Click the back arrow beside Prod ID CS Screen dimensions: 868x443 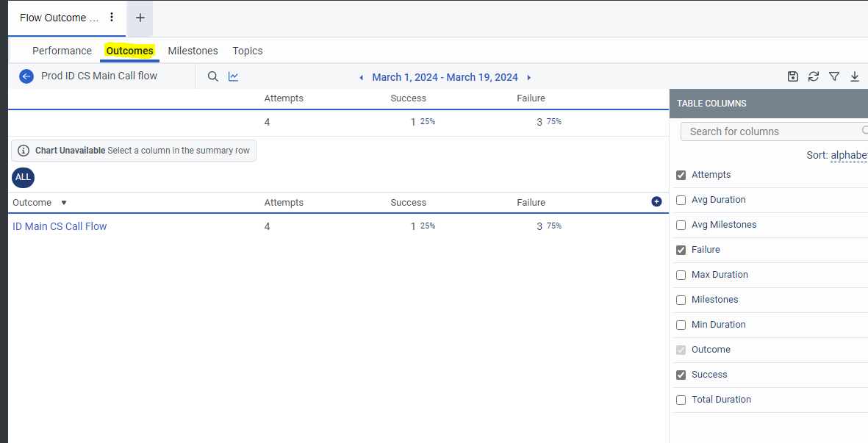(26, 76)
